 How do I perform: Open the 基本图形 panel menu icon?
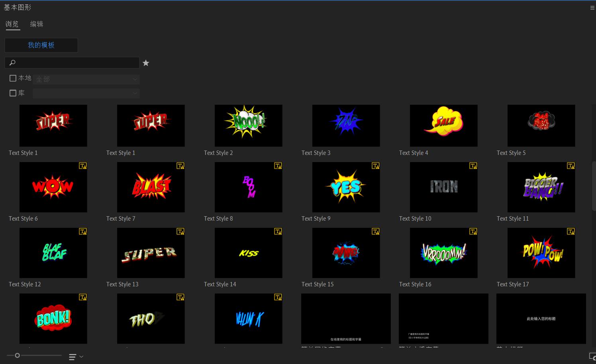592,8
